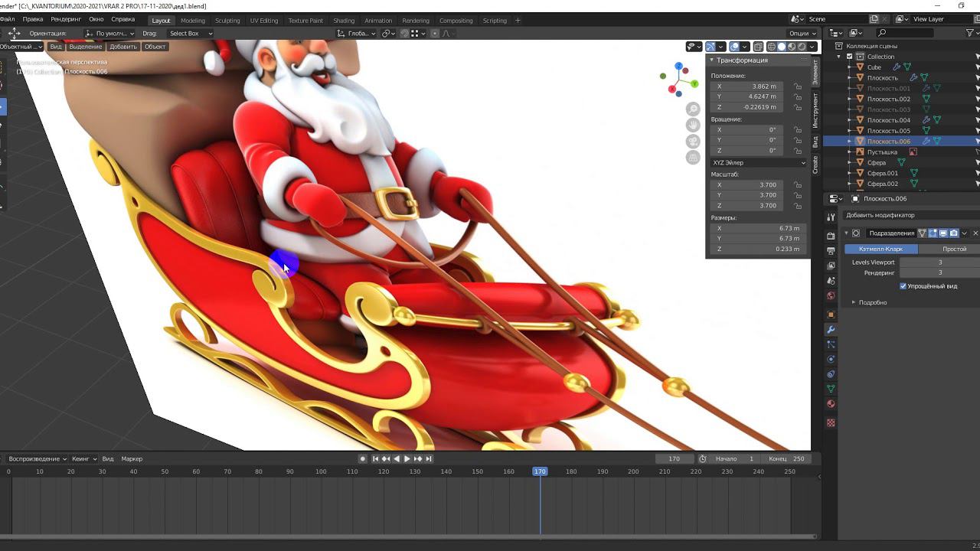Viewport: 980px width, 551px height.
Task: Open the Object properties orange square icon
Action: (831, 315)
